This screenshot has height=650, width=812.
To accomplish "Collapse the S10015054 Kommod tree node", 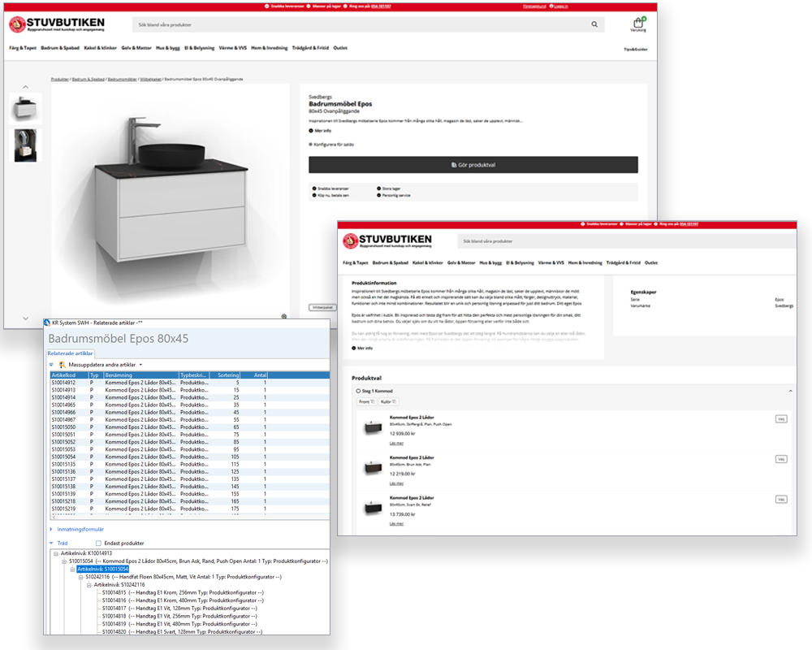I will click(x=64, y=561).
